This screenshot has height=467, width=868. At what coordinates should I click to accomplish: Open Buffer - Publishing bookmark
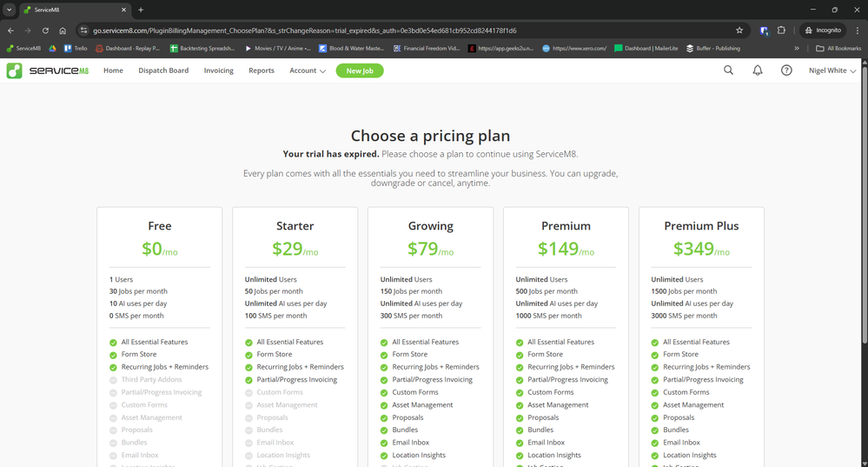pyautogui.click(x=713, y=48)
